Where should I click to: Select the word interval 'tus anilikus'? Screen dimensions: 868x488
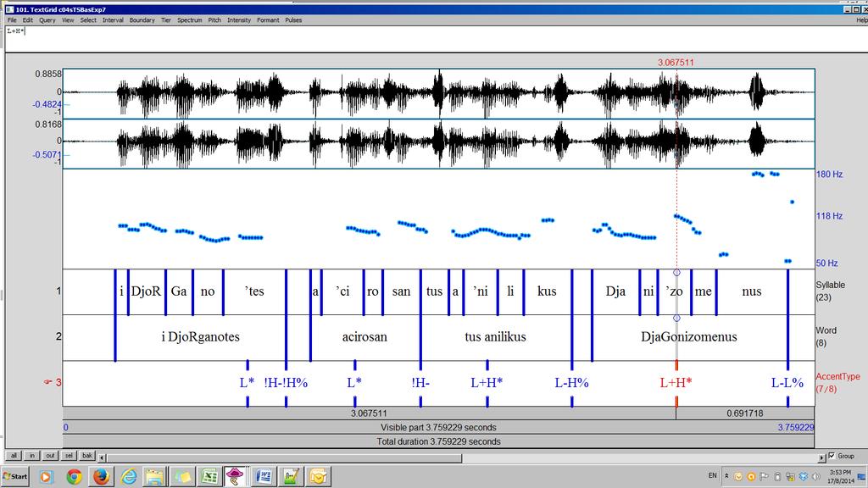[495, 337]
